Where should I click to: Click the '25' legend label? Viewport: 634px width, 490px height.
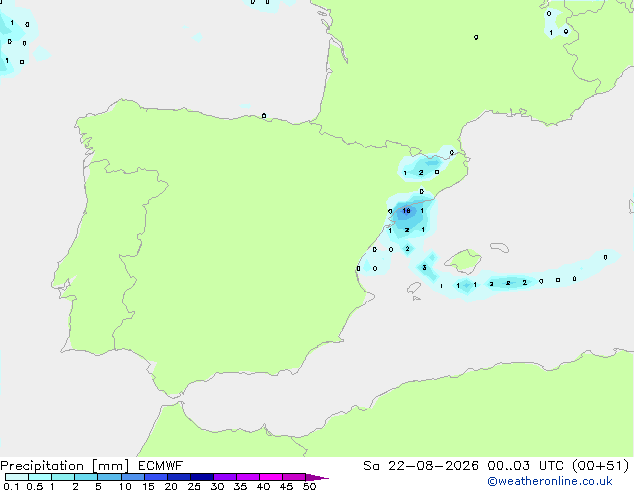pos(194,486)
